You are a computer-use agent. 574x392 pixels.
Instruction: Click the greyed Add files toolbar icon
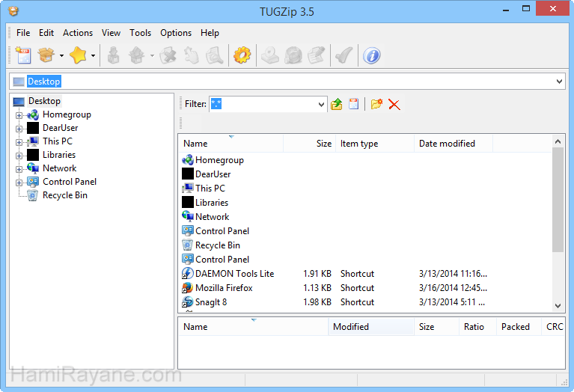136,55
